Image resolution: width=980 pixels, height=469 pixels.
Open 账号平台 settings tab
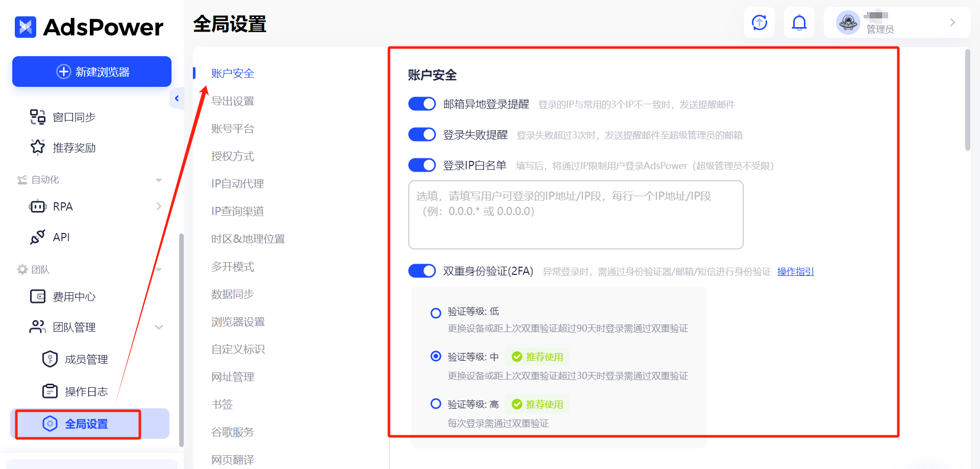(x=233, y=128)
